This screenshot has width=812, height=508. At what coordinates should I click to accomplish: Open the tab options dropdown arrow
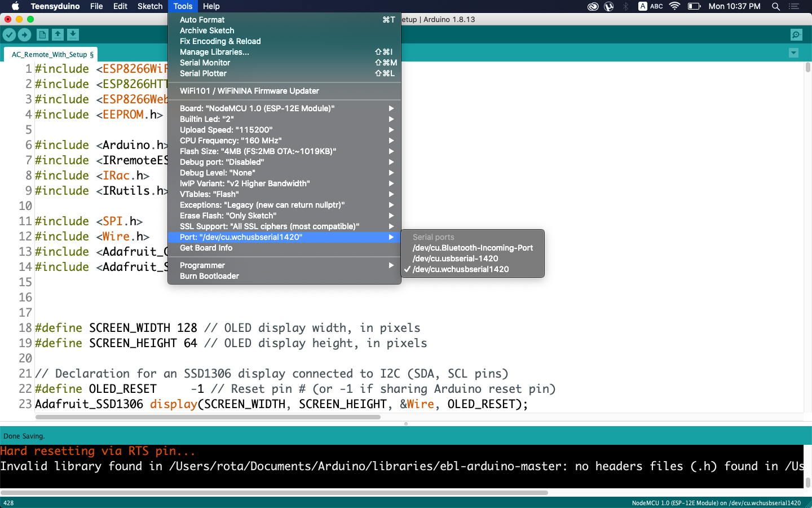point(793,53)
